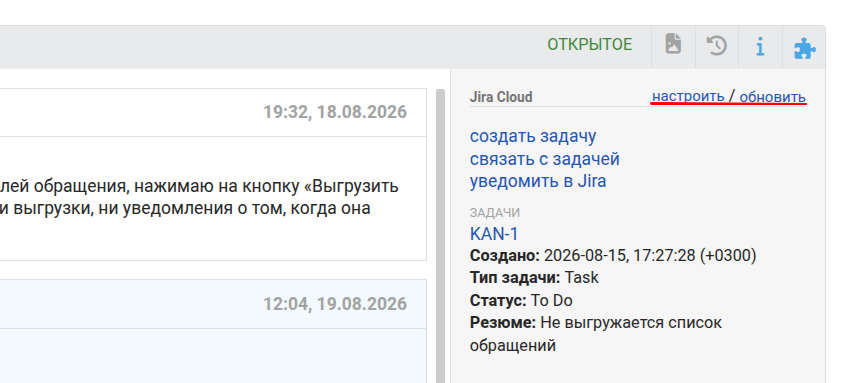Click timestamp '19:32, 18.08.2026'
The height and width of the screenshot is (383, 845).
tap(335, 112)
